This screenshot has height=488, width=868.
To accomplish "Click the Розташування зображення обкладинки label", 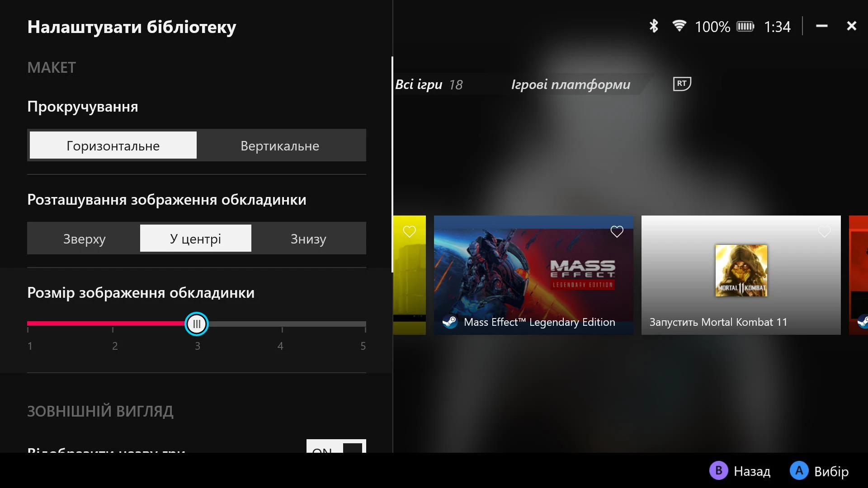I will (167, 199).
